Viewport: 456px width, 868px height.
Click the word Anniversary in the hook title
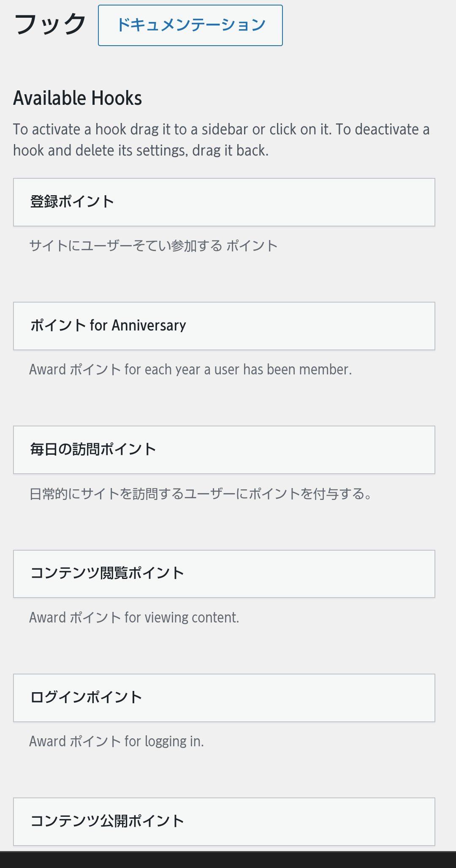point(149,325)
